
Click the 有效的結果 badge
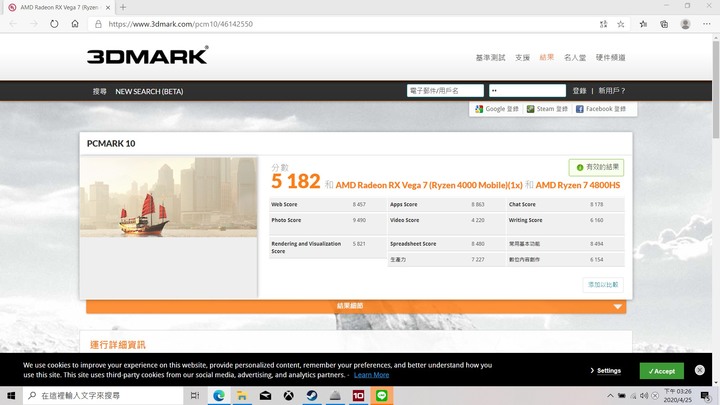(x=596, y=167)
